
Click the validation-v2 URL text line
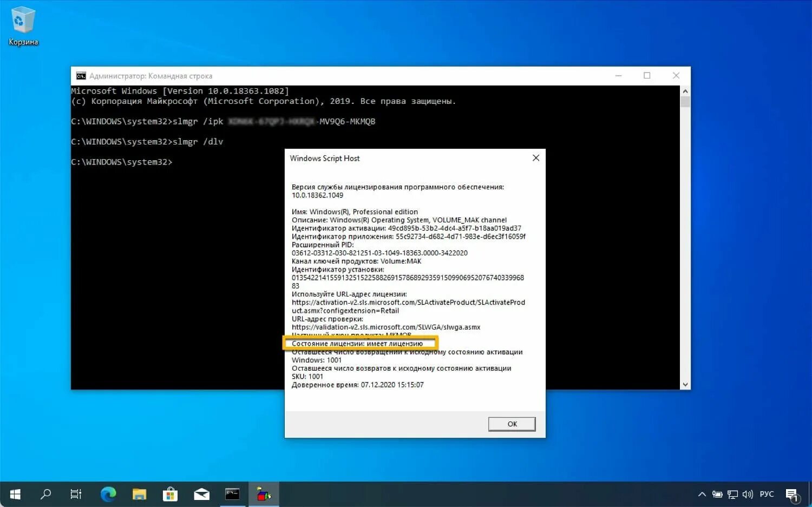coord(386,327)
